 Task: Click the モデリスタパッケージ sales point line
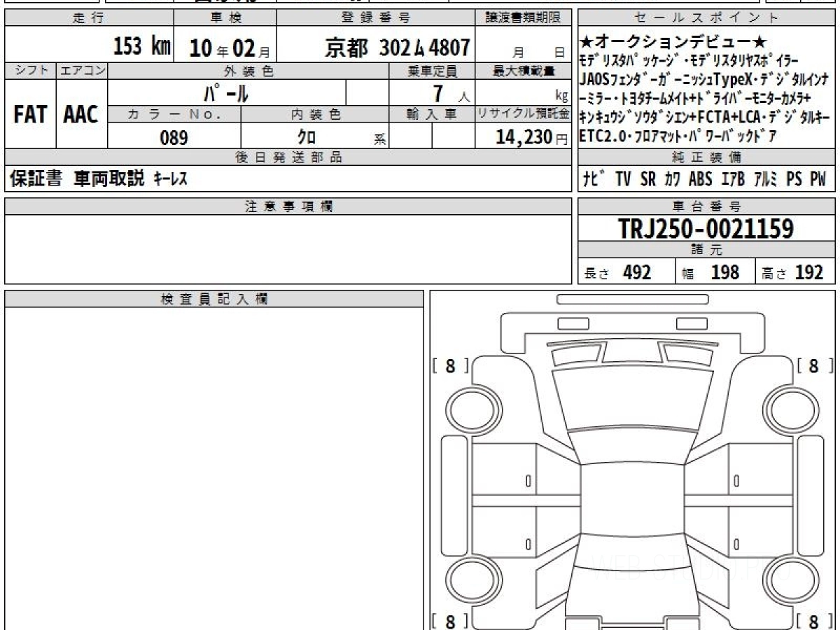(689, 60)
